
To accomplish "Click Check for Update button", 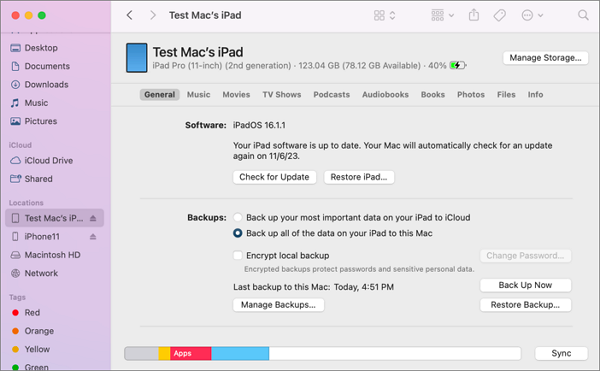I will 274,177.
